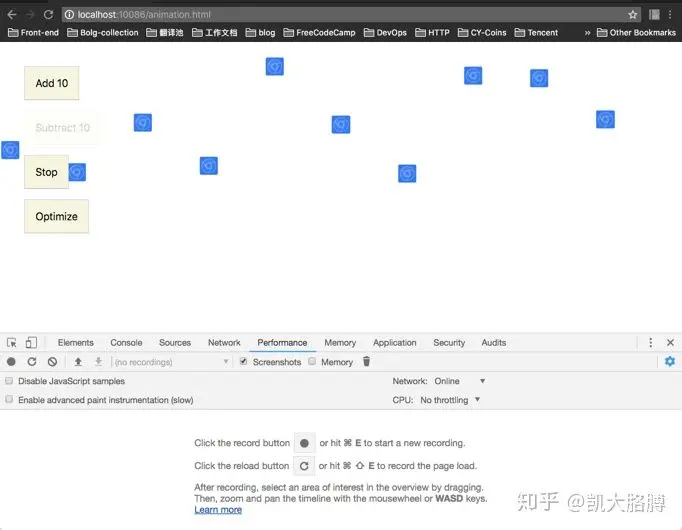Image resolution: width=682 pixels, height=530 pixels.
Task: Open the CPU No throttling dropdown
Action: click(x=450, y=400)
